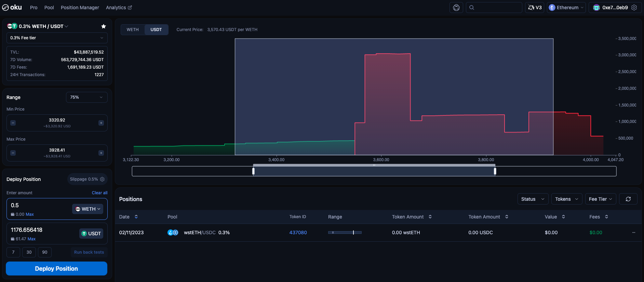Open the Ethereum network selector
This screenshot has width=644, height=282.
566,8
